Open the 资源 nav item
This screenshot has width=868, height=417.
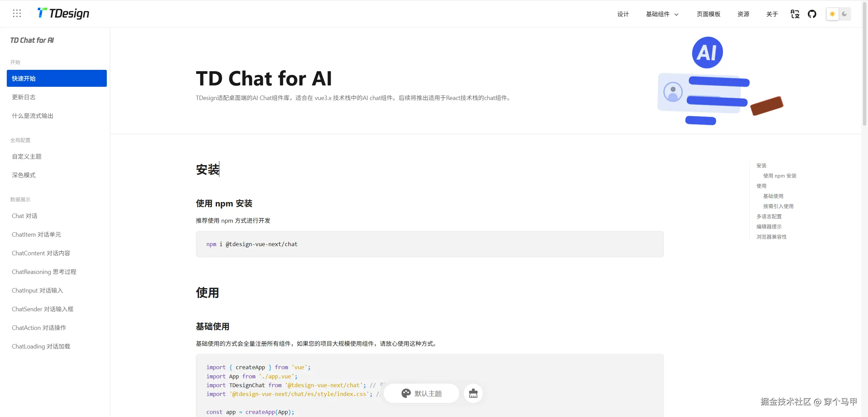point(743,14)
